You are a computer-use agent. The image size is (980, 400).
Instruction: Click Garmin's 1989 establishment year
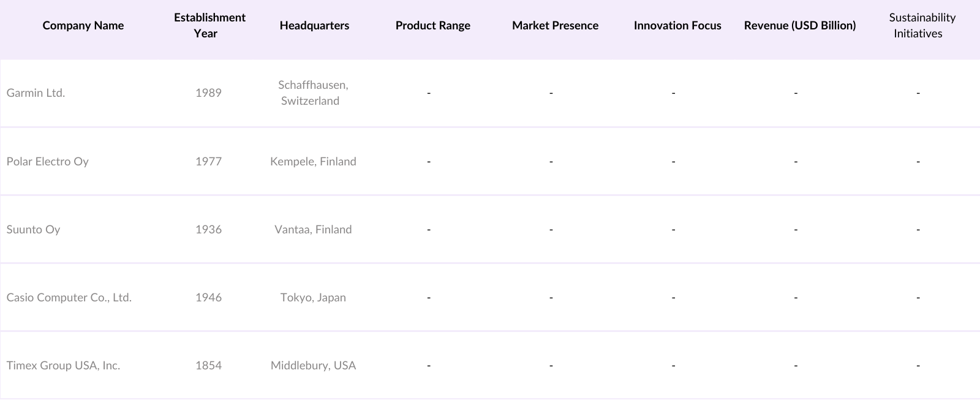coord(208,93)
